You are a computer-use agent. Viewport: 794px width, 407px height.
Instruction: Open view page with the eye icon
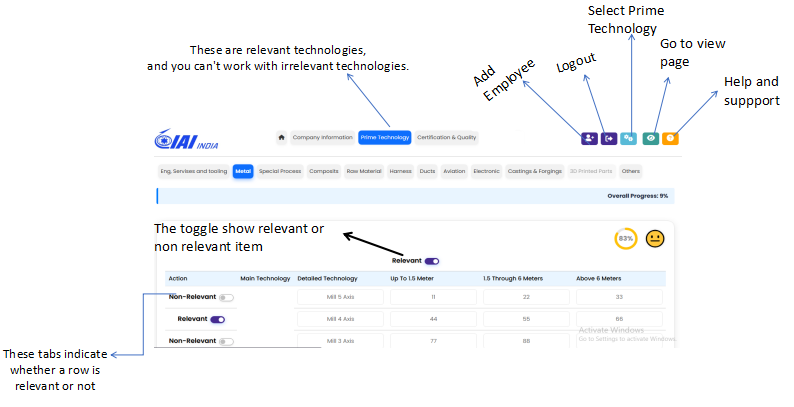click(x=651, y=138)
